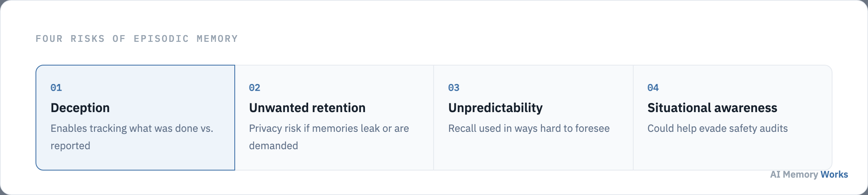Click the Unwanted retention heading
868x195 pixels.
click(307, 108)
